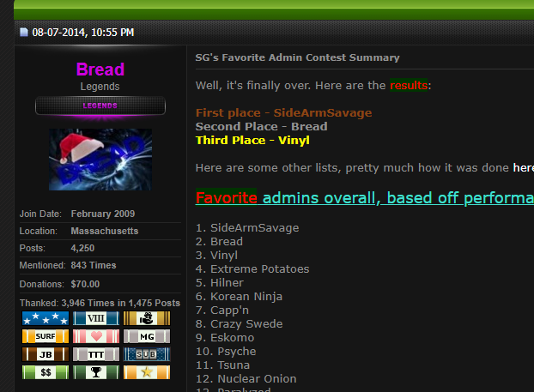
Task: Click the 'Favorite admins overall' underlined heading
Action: pyautogui.click(x=365, y=197)
